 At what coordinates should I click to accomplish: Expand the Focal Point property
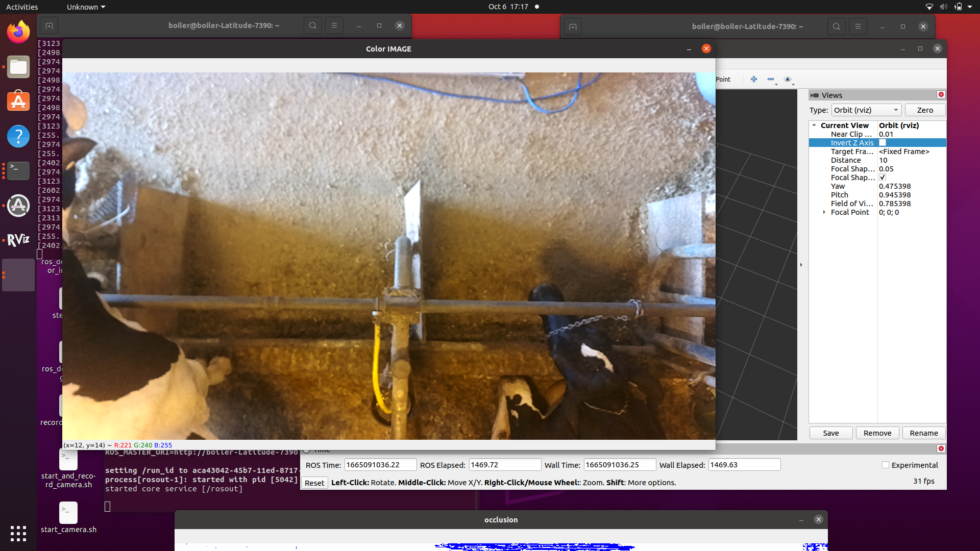824,212
